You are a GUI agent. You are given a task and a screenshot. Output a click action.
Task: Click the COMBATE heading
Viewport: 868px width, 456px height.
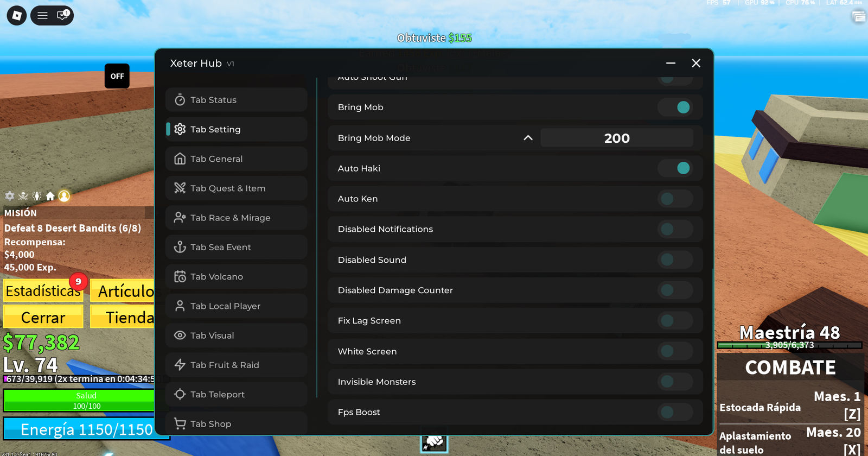[x=790, y=368]
